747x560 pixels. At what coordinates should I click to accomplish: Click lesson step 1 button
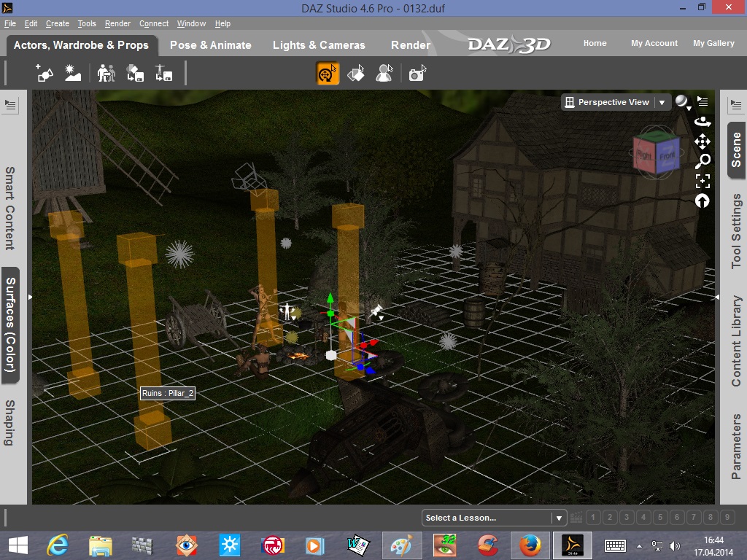[593, 517]
